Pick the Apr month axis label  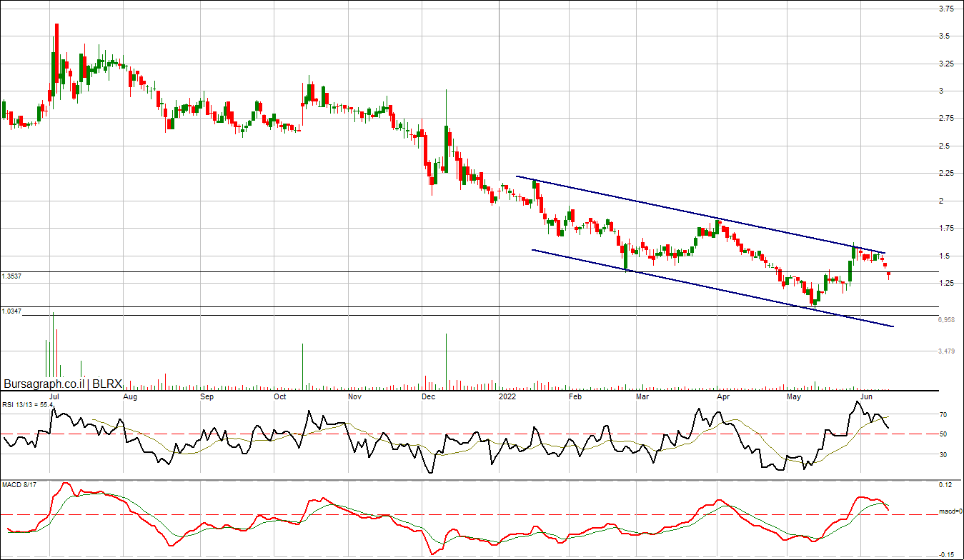tap(722, 396)
